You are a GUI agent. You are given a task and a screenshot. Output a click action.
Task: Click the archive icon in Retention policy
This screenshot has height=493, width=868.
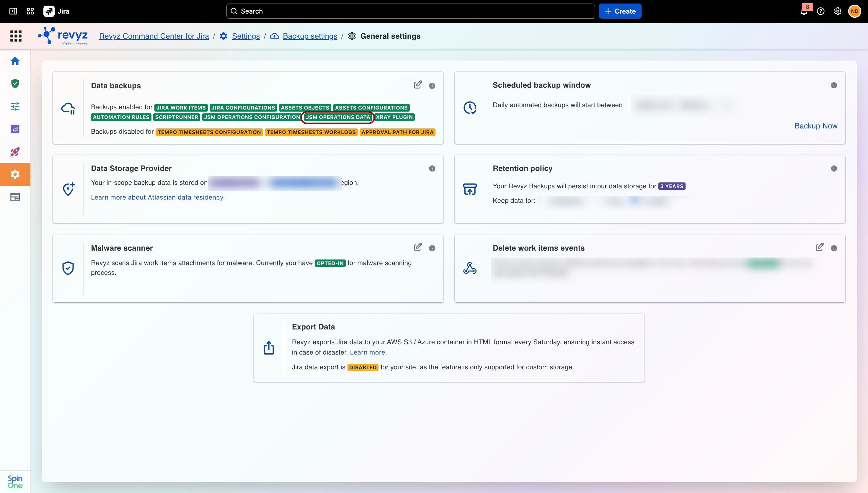click(470, 189)
